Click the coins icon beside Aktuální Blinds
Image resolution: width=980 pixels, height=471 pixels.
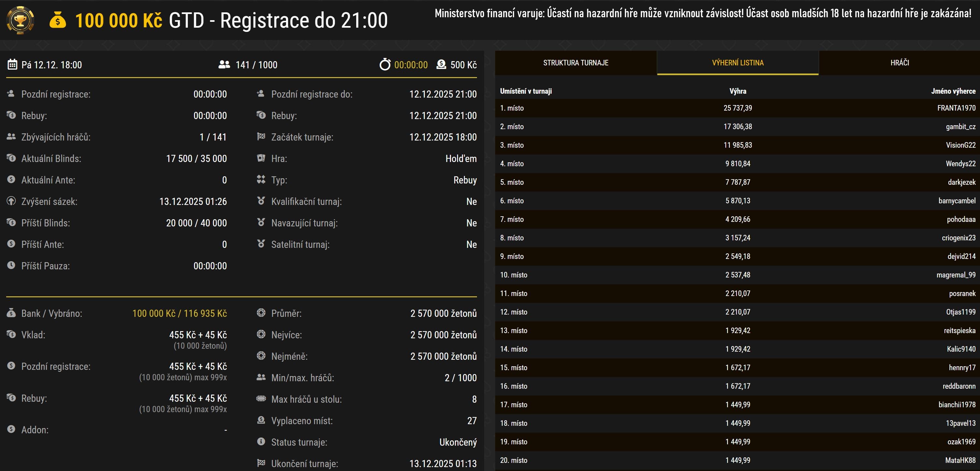[11, 158]
